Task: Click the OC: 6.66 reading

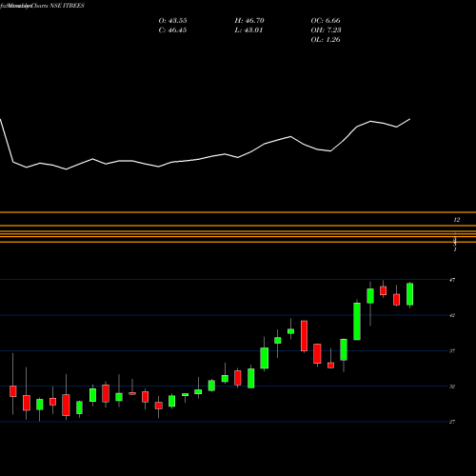Action: click(326, 21)
